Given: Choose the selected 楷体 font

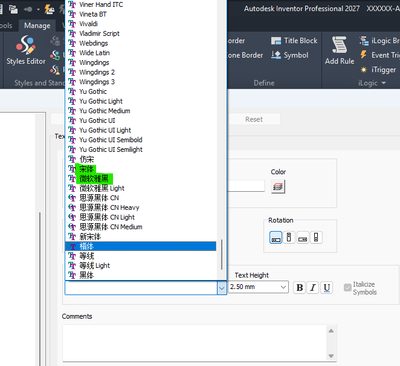Looking at the screenshot, I should point(140,246).
